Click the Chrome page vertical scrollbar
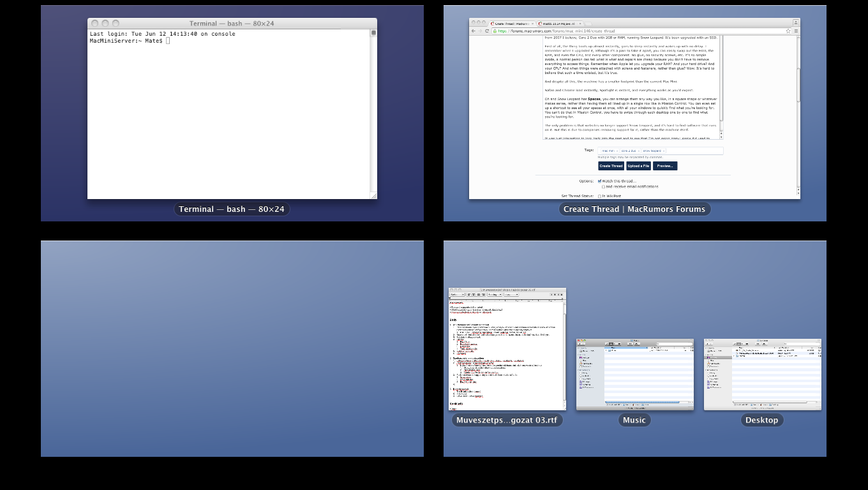 pyautogui.click(x=798, y=115)
